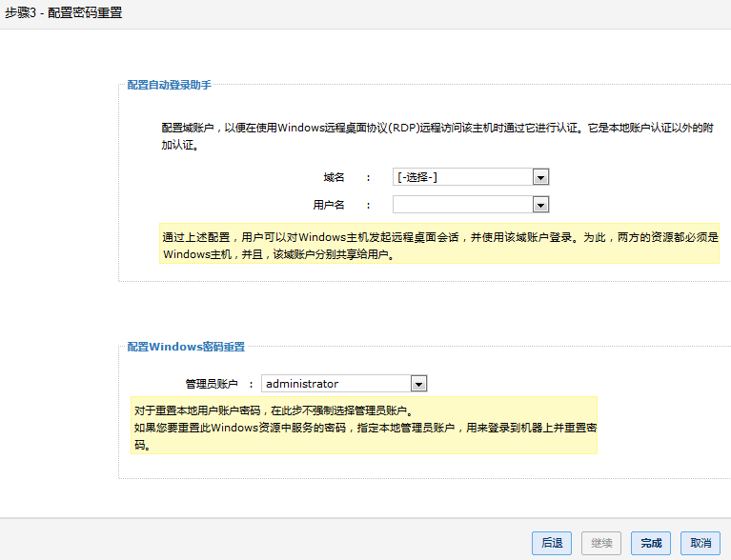Click the dropdown arrow beside 用户名
The width and height of the screenshot is (731, 560).
pos(540,205)
